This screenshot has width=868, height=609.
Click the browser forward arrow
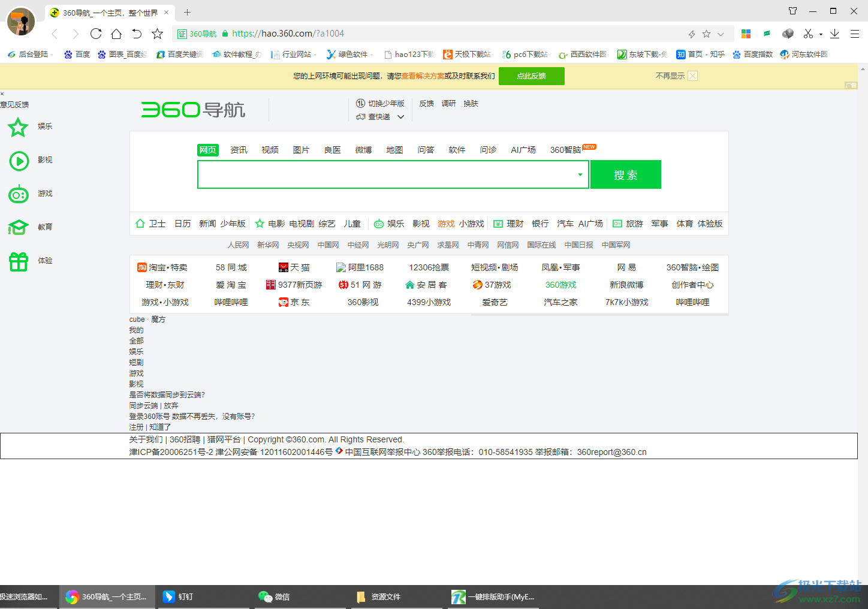click(76, 34)
